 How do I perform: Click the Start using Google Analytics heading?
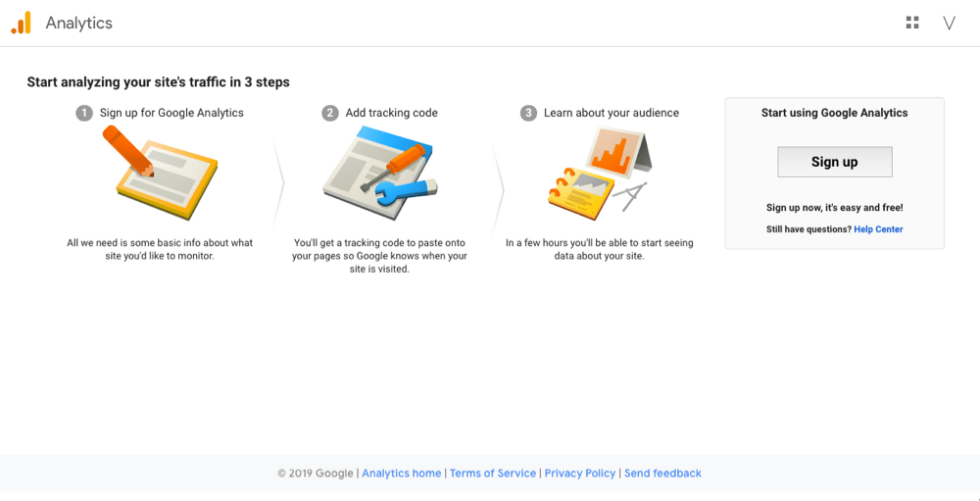[834, 113]
